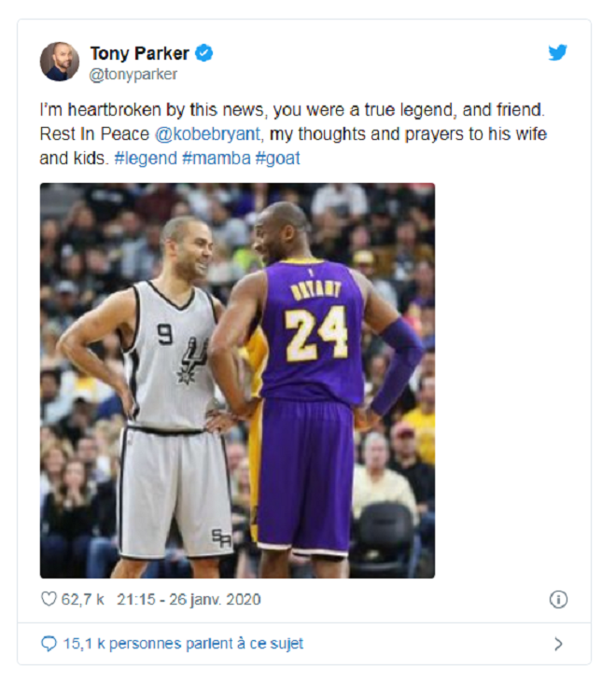Open "15,1 k personnes parlent à ce sujet"
616x683 pixels.
[x=182, y=644]
